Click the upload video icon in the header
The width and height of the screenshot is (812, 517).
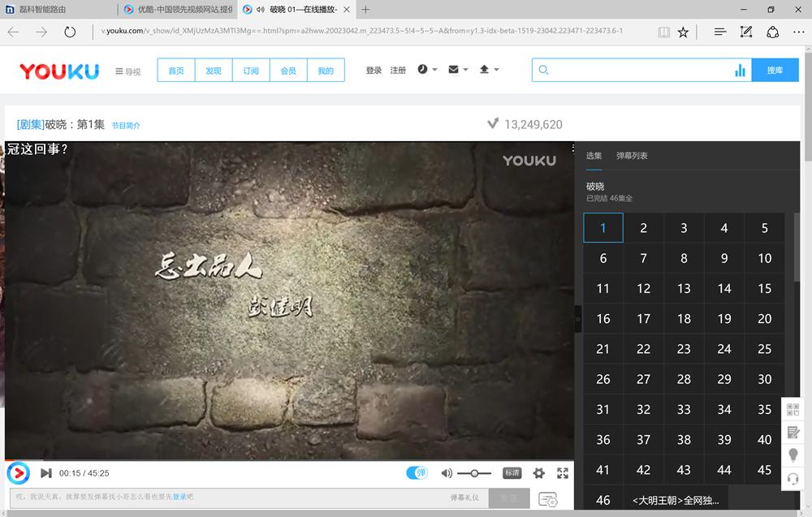click(485, 69)
